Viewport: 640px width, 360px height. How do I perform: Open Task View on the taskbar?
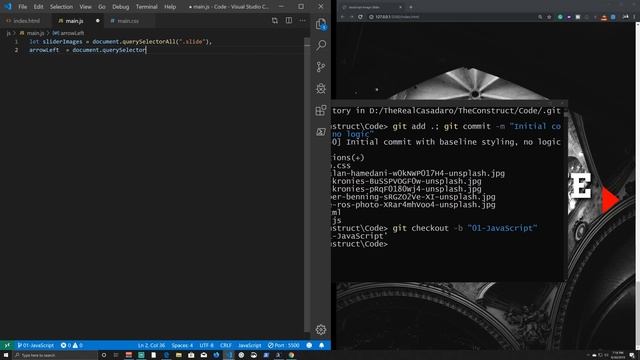coord(116,355)
